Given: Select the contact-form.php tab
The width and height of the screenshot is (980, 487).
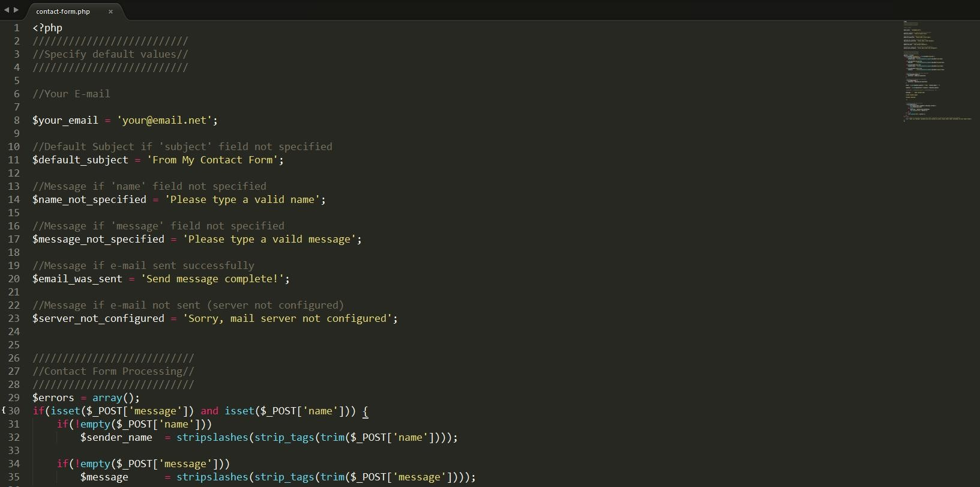Looking at the screenshot, I should pos(63,11).
